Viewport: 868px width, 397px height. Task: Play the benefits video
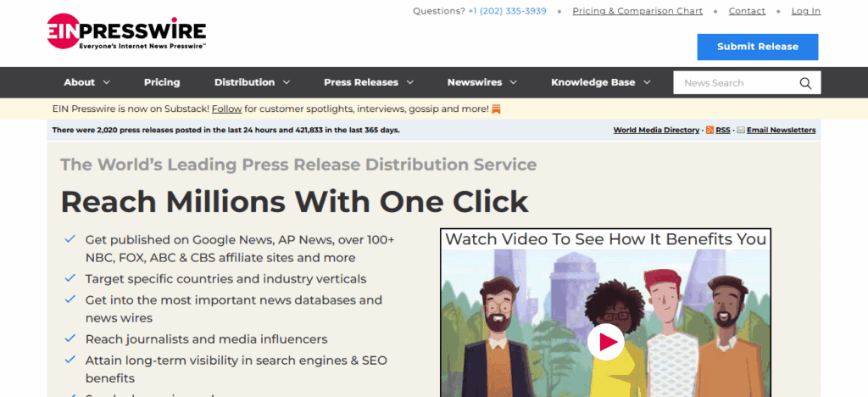(605, 342)
